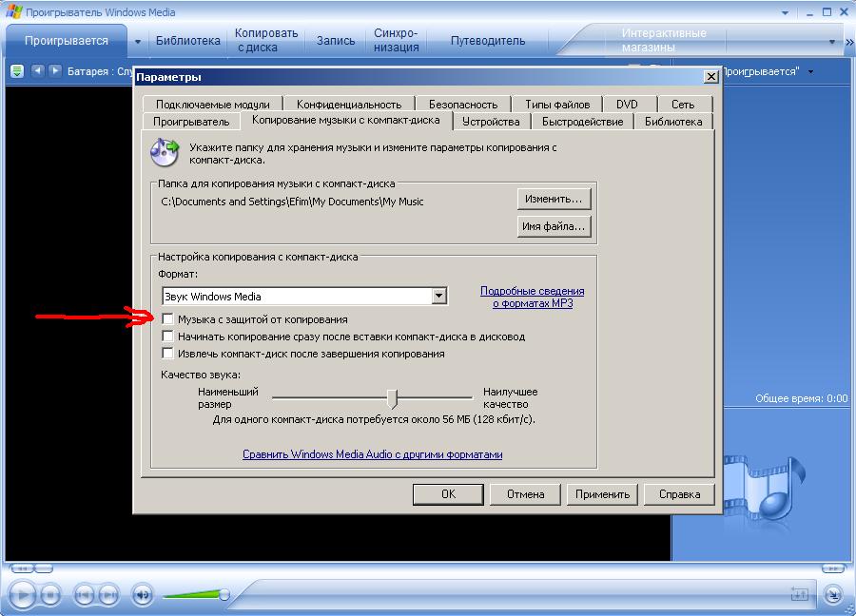Click the Next track button
This screenshot has height=616, width=856.
pos(109,595)
